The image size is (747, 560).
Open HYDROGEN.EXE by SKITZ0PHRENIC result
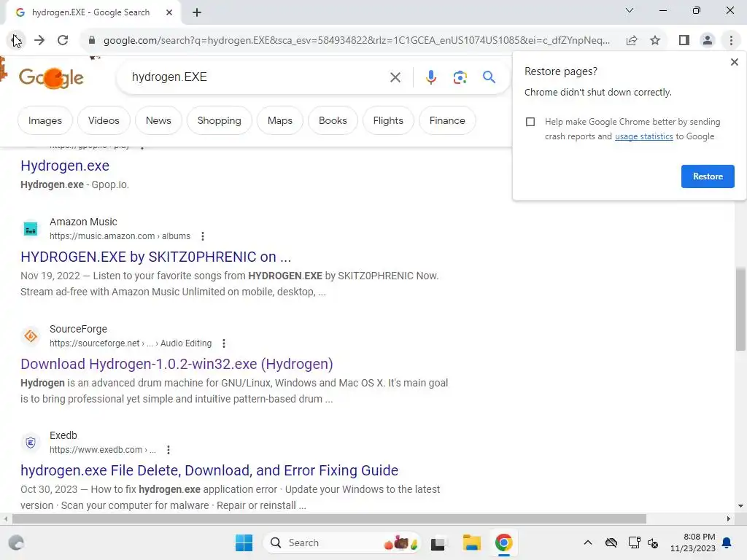[156, 257]
